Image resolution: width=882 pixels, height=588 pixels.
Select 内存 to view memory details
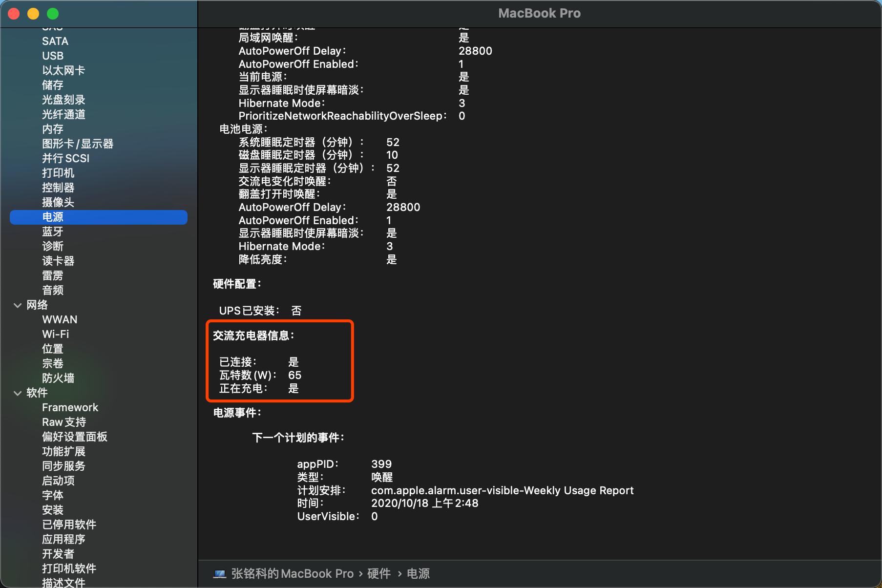click(x=52, y=129)
